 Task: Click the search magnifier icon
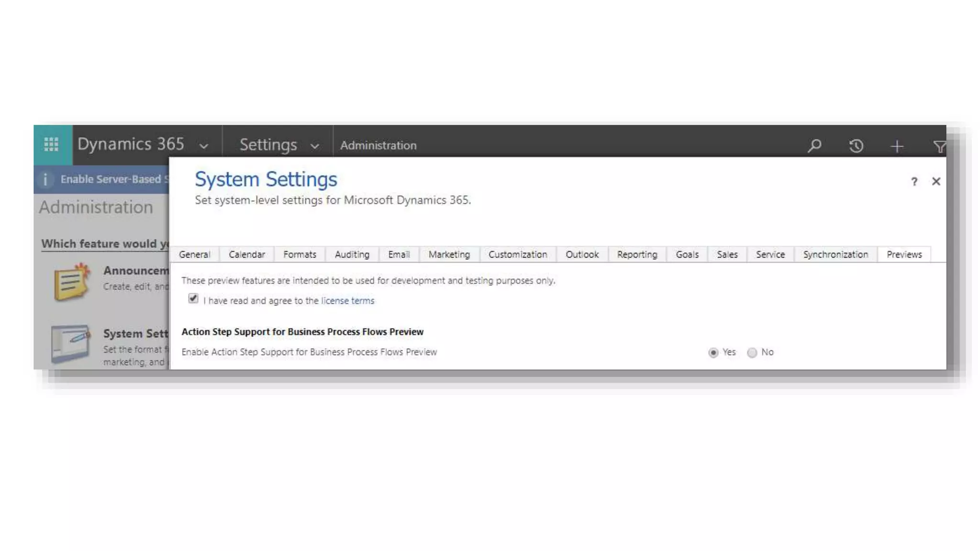click(x=814, y=145)
